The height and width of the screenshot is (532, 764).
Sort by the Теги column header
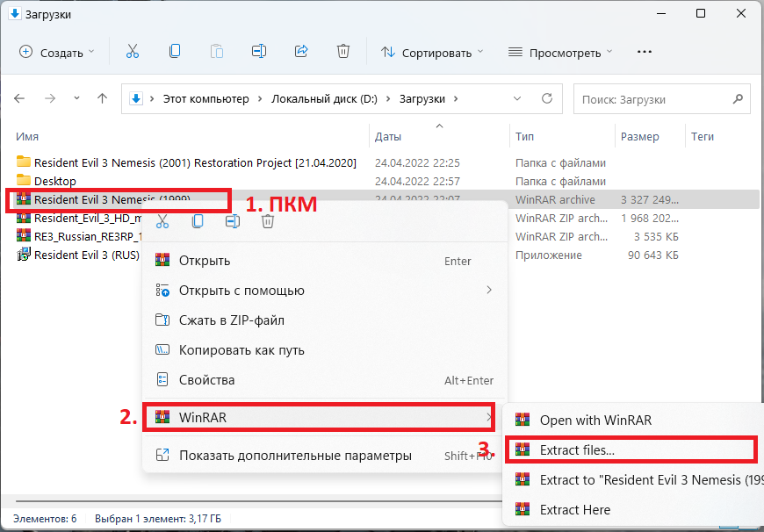[x=703, y=137]
